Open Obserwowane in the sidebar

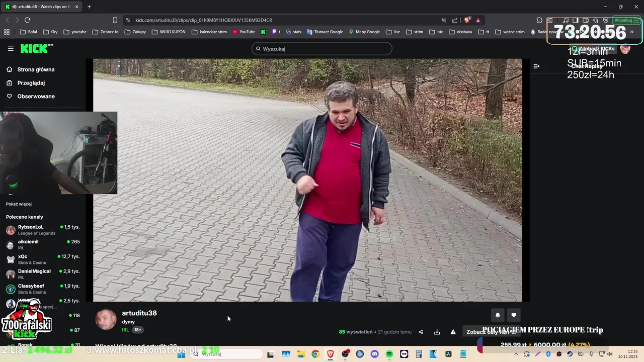pos(31,96)
